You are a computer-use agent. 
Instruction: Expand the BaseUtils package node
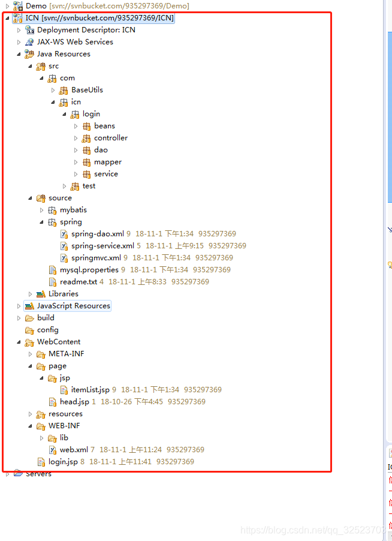[53, 91]
